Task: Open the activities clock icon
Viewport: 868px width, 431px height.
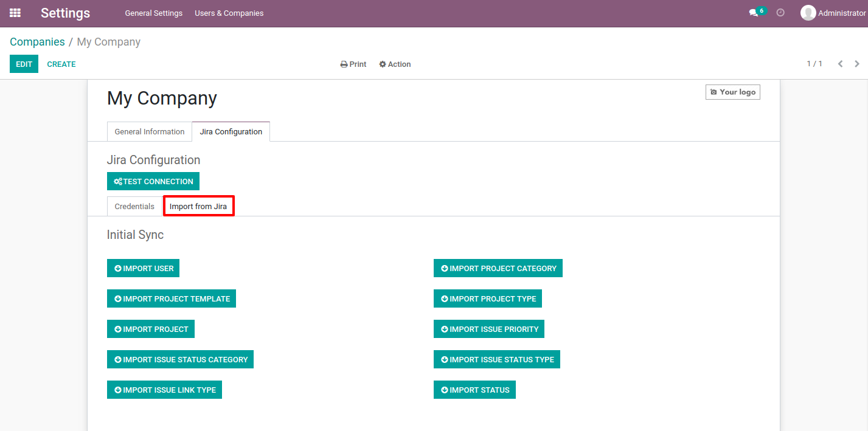Action: point(780,13)
